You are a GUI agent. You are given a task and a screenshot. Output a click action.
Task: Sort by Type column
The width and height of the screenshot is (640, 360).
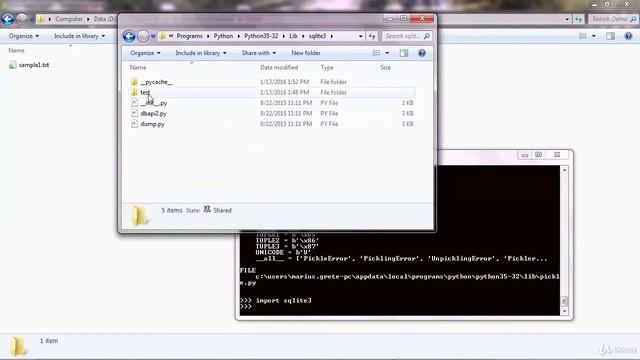(x=327, y=67)
